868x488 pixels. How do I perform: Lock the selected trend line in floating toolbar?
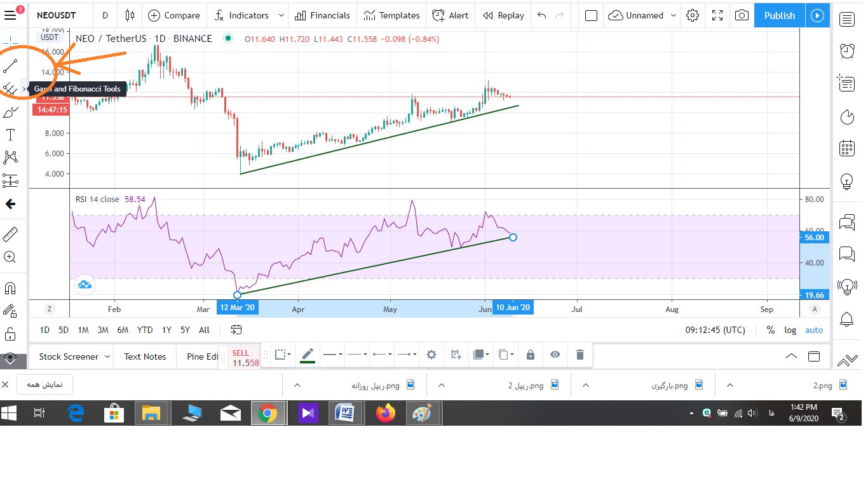click(530, 355)
